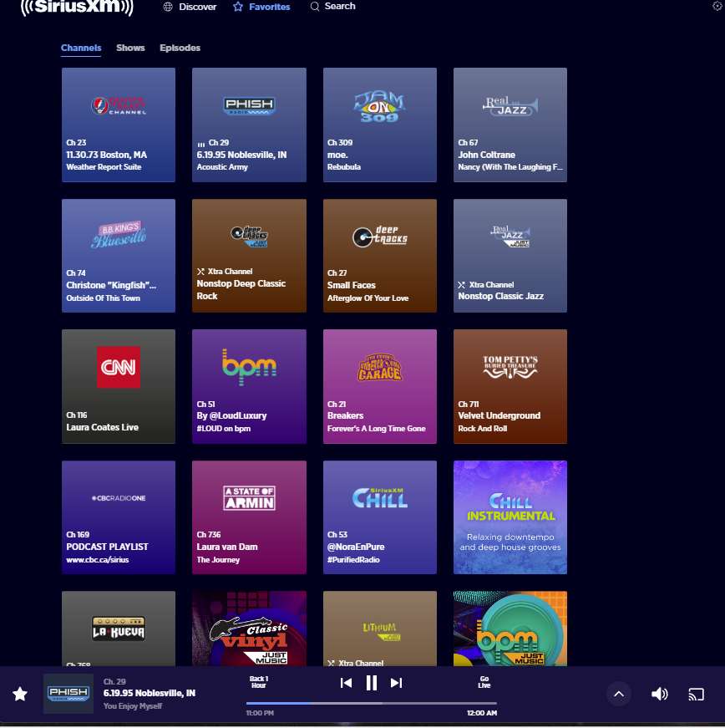The height and width of the screenshot is (728, 725).
Task: Click the Phish Radio thumbnail in player
Action: [68, 694]
